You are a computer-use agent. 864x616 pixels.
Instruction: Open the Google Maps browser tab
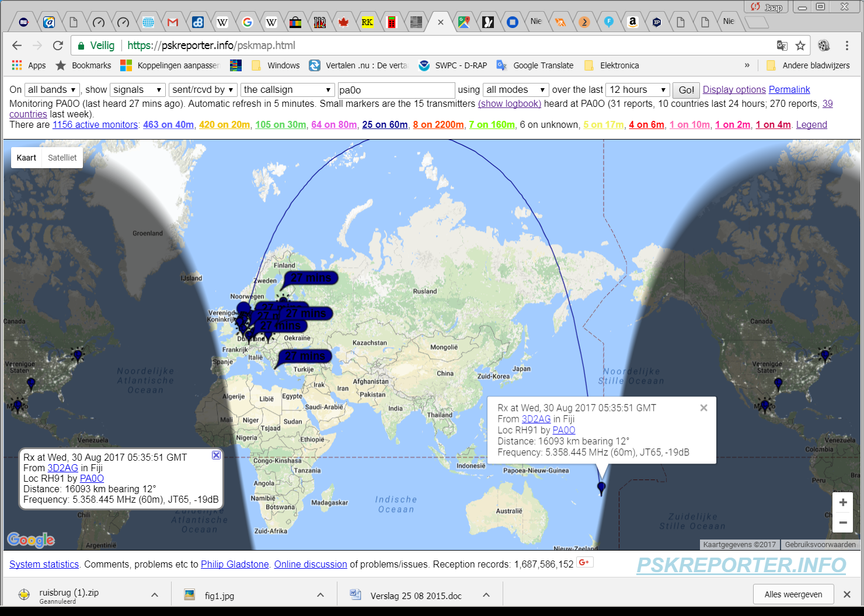[x=464, y=21]
